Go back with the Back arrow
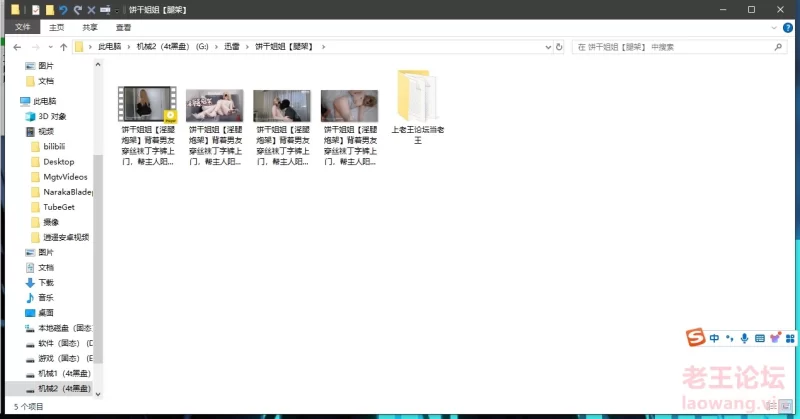Image resolution: width=800 pixels, height=419 pixels. pos(17,47)
